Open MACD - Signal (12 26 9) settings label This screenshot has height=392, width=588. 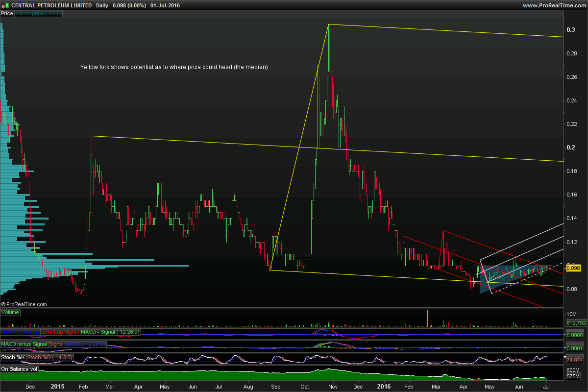(110, 332)
